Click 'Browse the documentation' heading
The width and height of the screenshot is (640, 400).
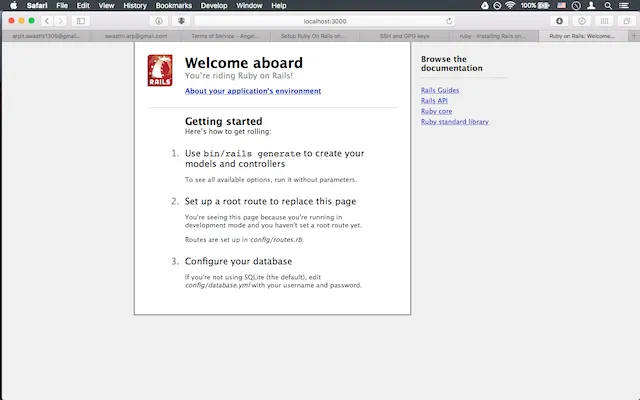tap(451, 64)
